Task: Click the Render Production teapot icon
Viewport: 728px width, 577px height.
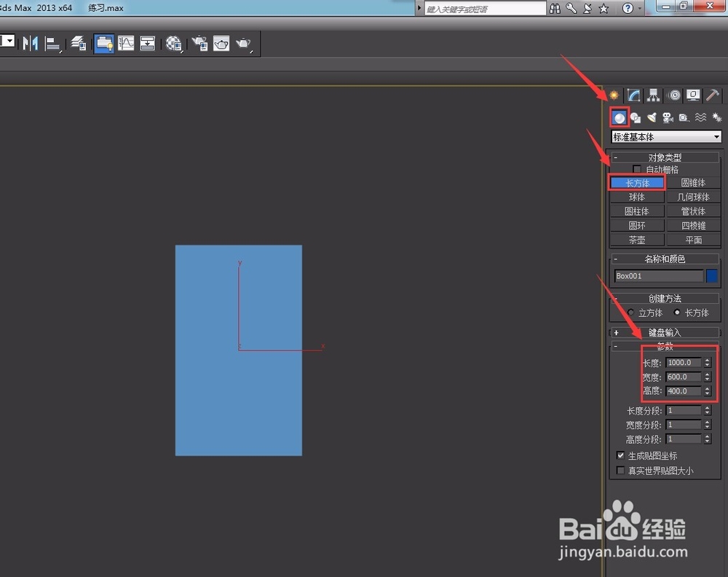Action: pyautogui.click(x=244, y=44)
